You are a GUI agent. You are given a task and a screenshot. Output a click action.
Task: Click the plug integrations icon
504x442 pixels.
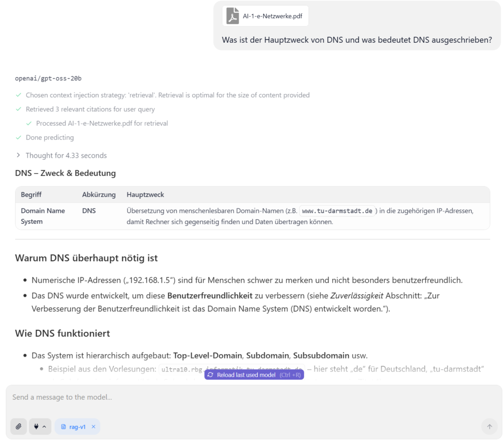[x=36, y=427]
